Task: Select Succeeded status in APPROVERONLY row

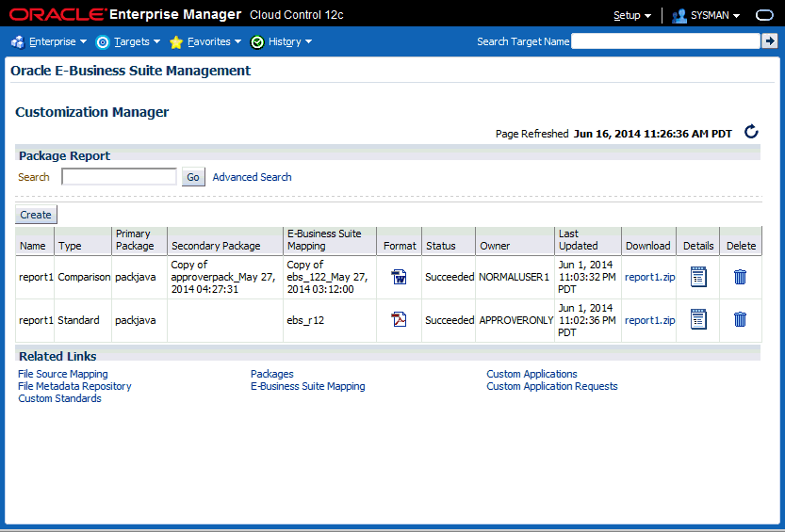Action: [450, 320]
